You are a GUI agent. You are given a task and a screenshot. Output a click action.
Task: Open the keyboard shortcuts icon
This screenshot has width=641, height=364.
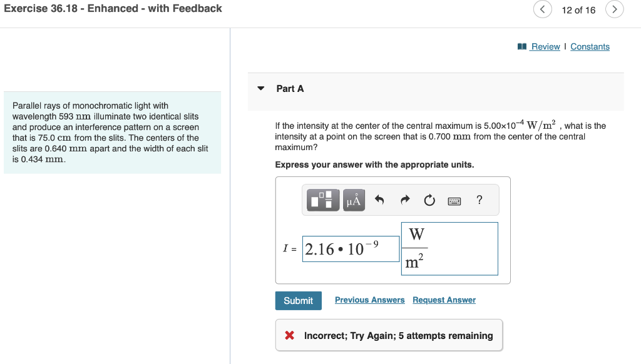[x=455, y=200]
